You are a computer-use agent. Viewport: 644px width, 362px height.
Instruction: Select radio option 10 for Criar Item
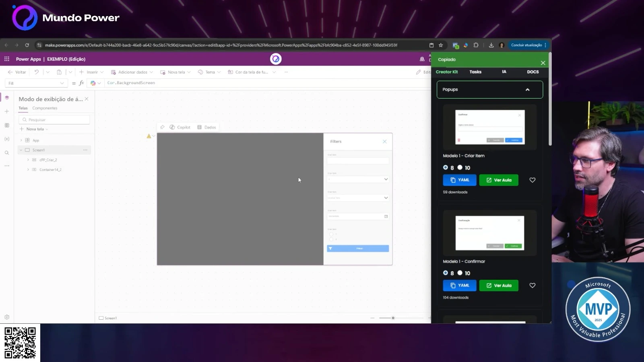coord(460,168)
